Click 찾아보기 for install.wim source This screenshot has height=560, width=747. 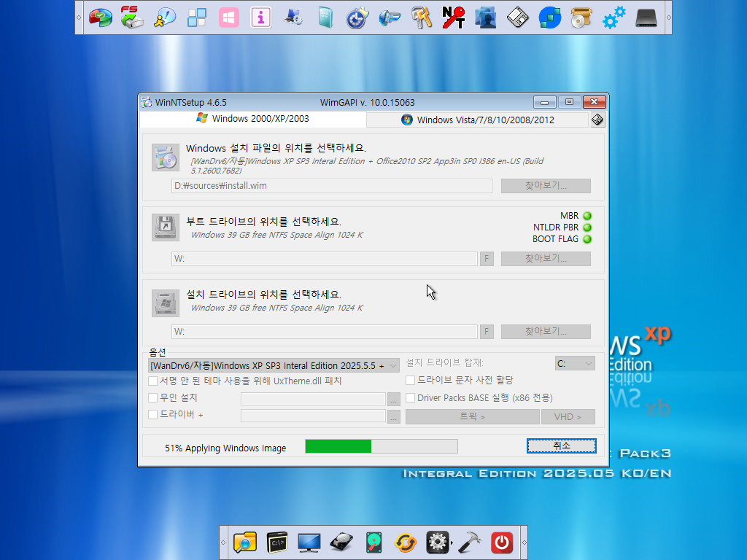[x=546, y=186]
